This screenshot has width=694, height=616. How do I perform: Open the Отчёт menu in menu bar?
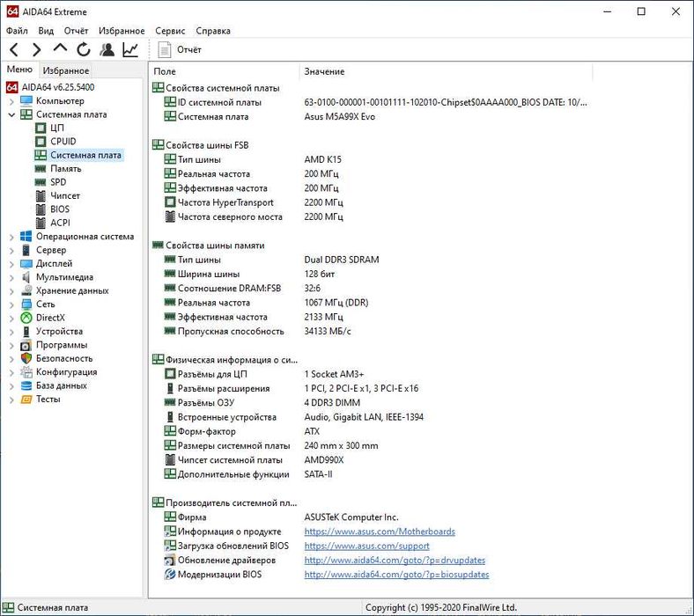[x=76, y=31]
